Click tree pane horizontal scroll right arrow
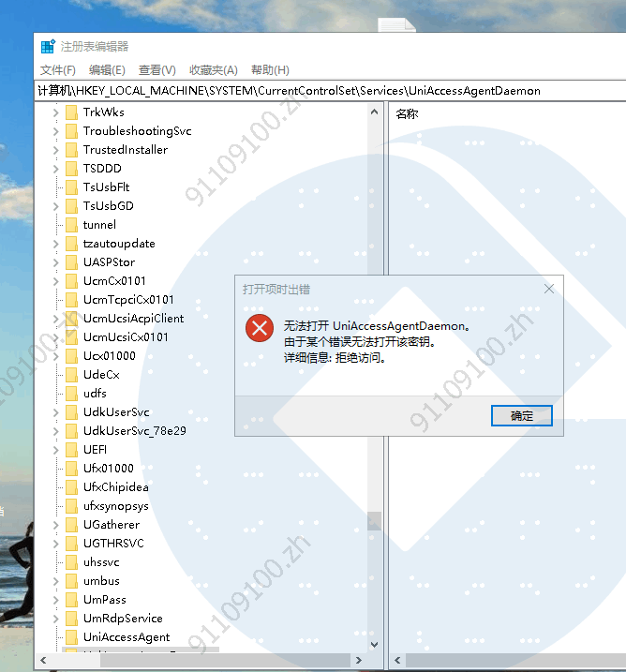626x672 pixels. (359, 661)
